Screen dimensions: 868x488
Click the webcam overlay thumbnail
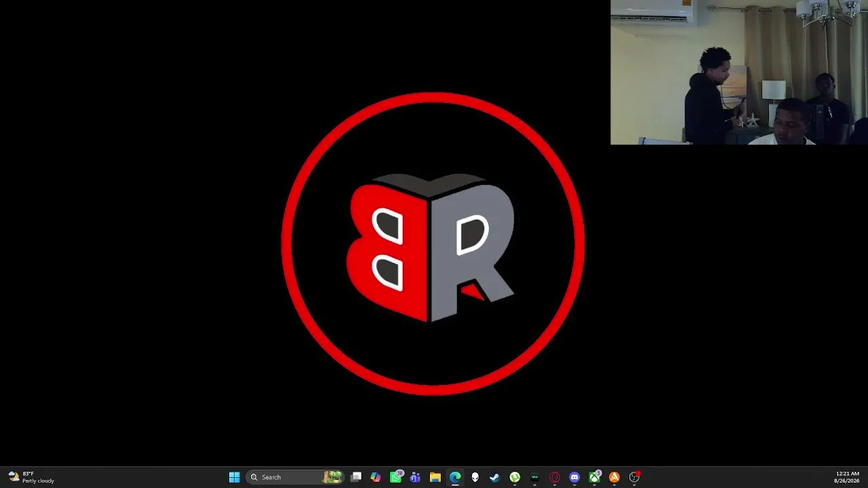click(x=739, y=73)
